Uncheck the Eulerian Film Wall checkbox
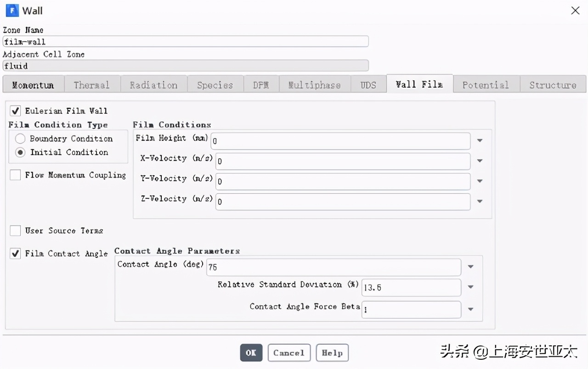Viewport: 588px width, 369px height. [x=16, y=111]
